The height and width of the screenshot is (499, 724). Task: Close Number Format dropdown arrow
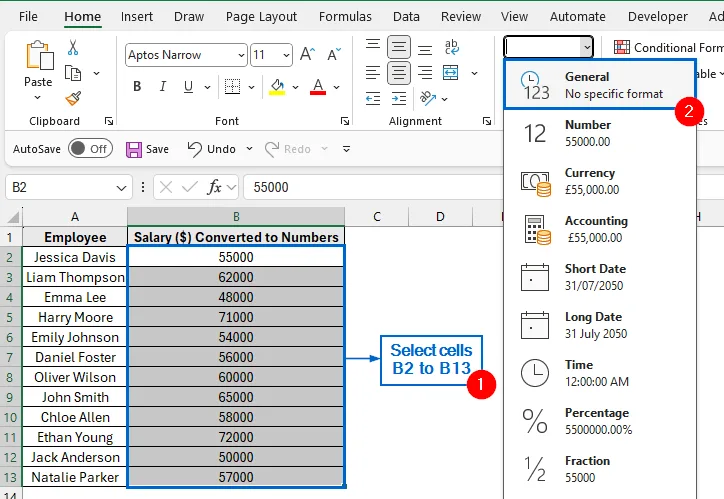pos(586,47)
